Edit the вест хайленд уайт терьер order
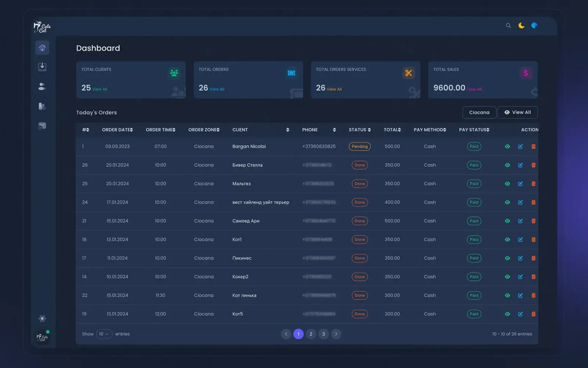The height and width of the screenshot is (368, 588). coord(520,202)
